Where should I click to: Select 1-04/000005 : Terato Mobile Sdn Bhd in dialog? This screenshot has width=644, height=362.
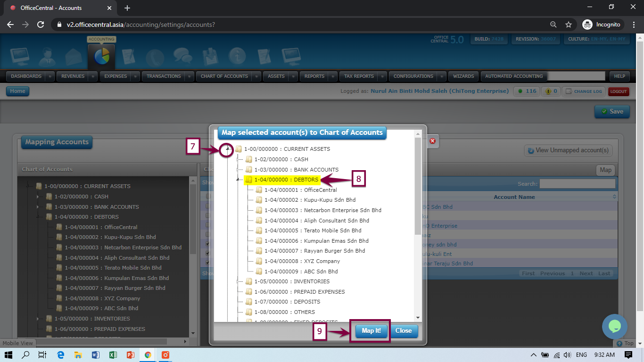pyautogui.click(x=313, y=230)
